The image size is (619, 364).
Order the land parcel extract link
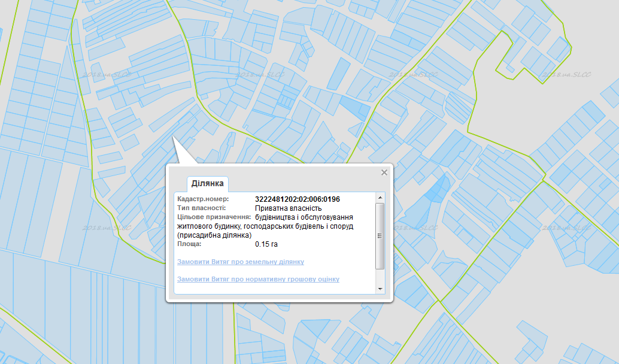[241, 262]
